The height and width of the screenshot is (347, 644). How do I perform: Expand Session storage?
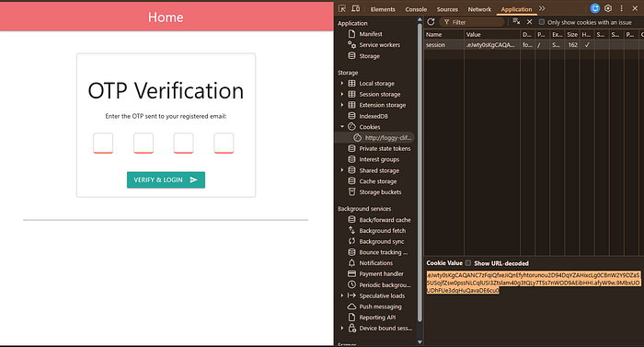coord(341,94)
